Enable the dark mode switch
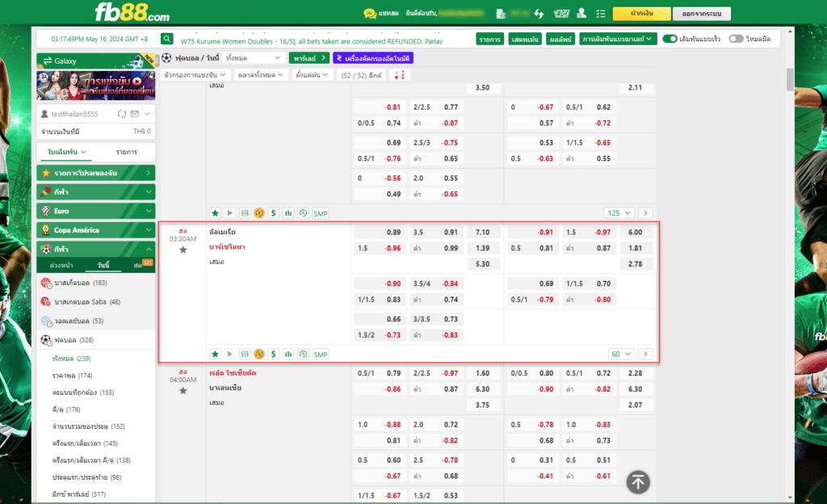The width and height of the screenshot is (827, 504). [x=736, y=39]
